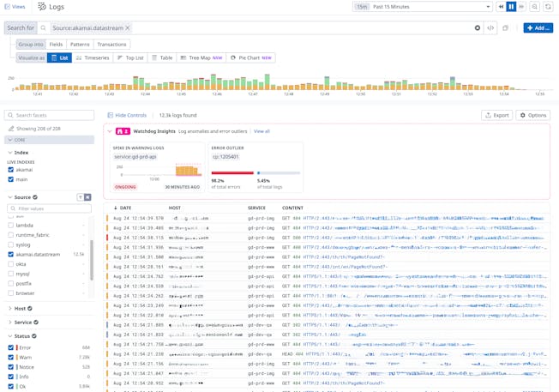Viewport: 559px width, 392px height.
Task: Check the syslog source
Action: (10, 244)
